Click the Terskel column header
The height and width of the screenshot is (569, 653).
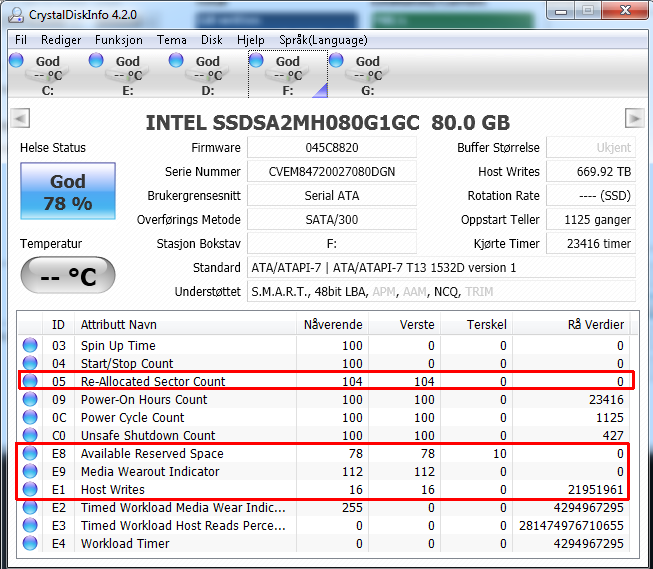476,324
